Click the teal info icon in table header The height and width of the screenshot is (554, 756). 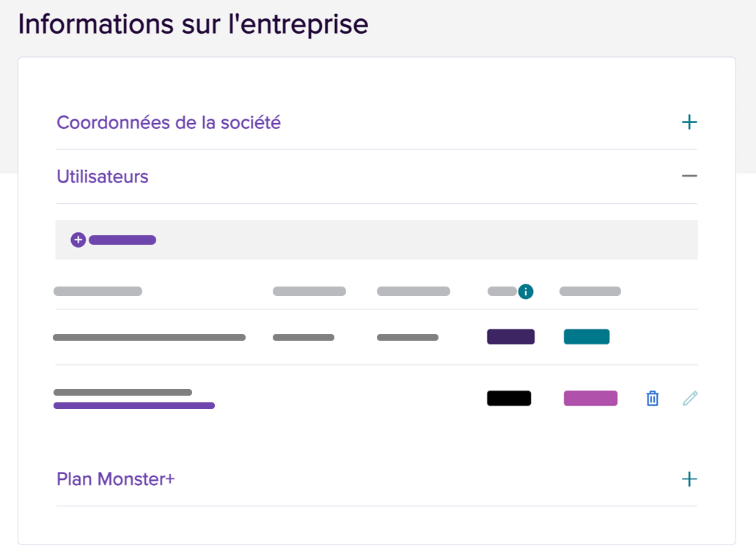526,292
